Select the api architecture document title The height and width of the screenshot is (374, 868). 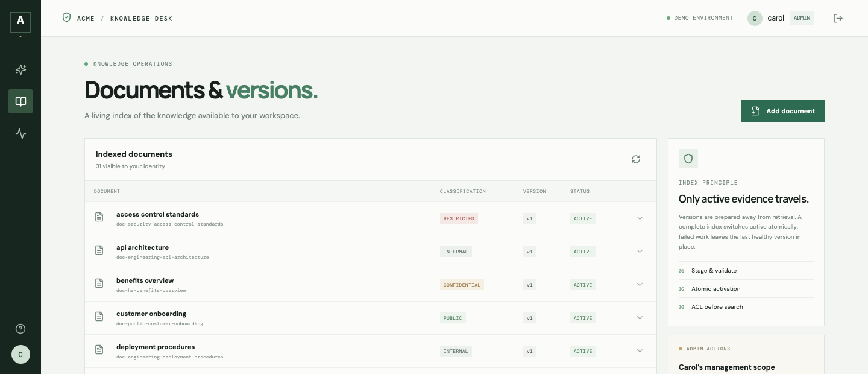click(x=142, y=247)
